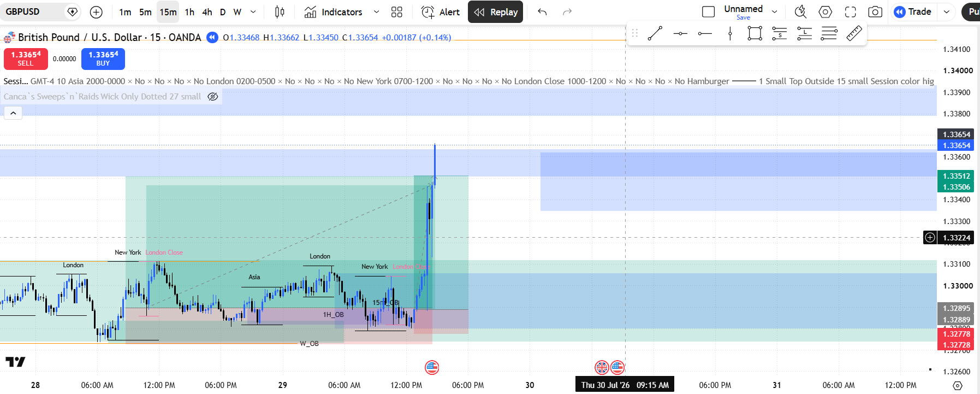980x394 pixels.
Task: Grab the favorites toolbar drag handle
Action: [x=634, y=33]
